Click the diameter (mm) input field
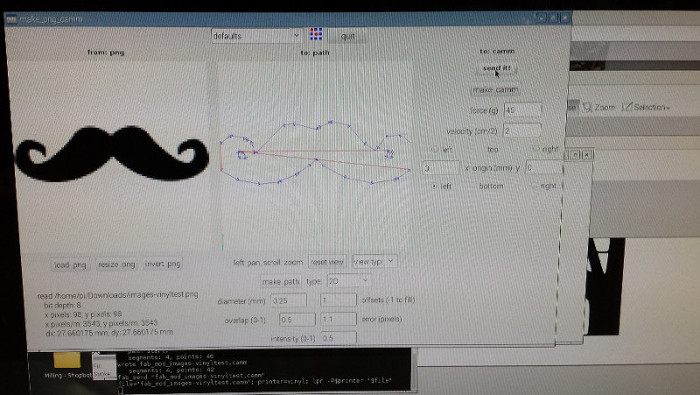The image size is (700, 395). coord(289,300)
